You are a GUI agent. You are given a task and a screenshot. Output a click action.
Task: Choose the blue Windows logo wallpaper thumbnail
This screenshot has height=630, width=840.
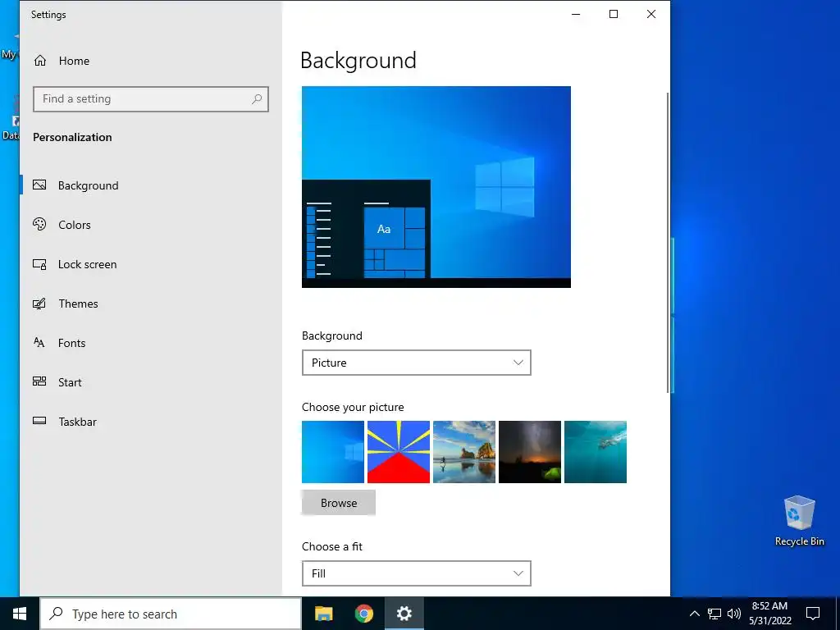333,452
